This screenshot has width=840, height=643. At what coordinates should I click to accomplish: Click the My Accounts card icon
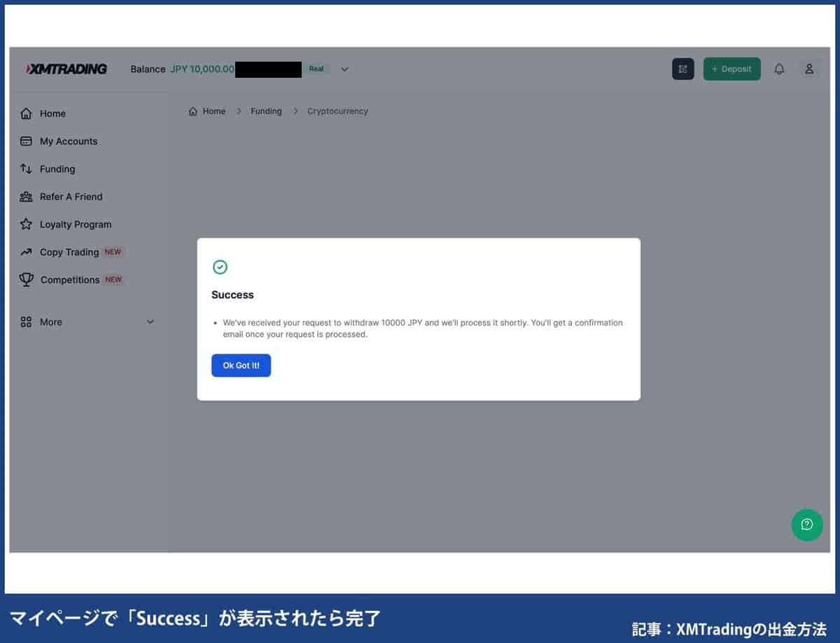pyautogui.click(x=26, y=141)
